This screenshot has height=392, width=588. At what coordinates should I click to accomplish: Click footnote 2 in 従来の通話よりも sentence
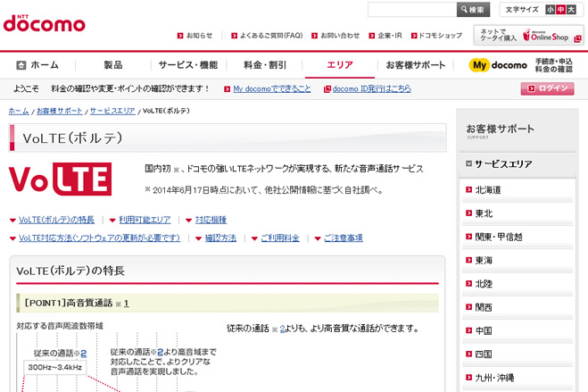coord(282,329)
